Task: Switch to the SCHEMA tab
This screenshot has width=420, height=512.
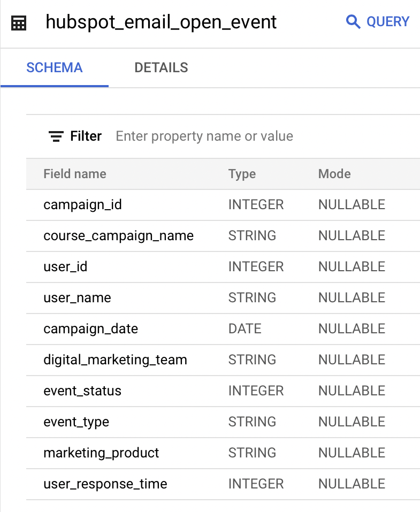Action: 55,68
